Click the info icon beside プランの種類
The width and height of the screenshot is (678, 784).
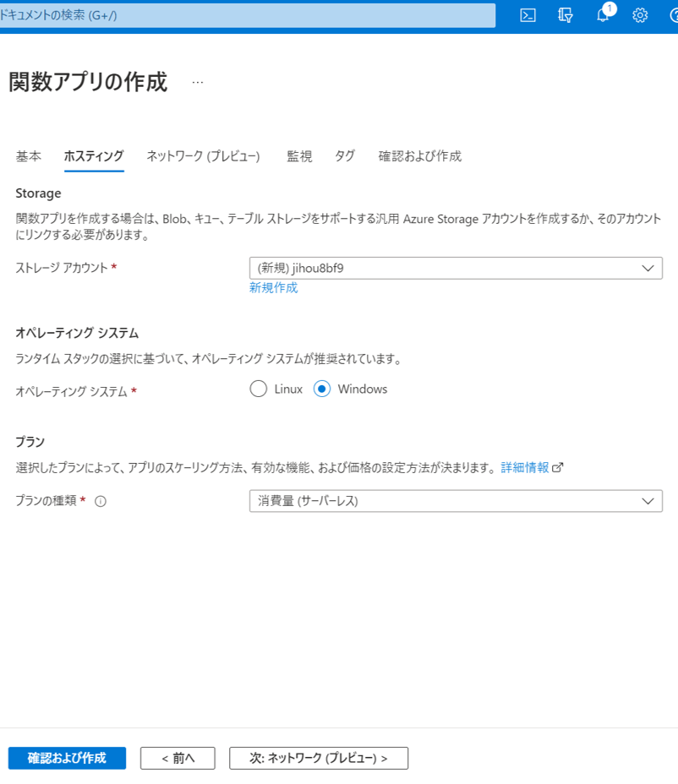click(x=101, y=501)
